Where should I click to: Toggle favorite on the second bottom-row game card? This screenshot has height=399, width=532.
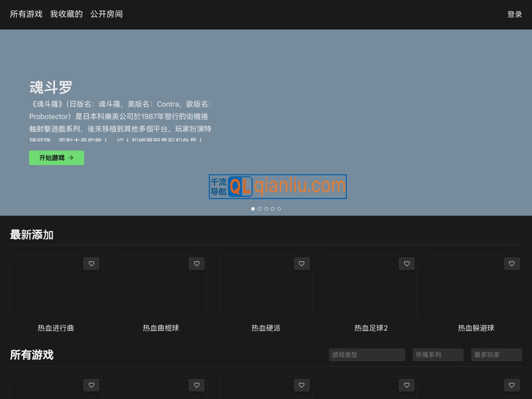tap(196, 385)
